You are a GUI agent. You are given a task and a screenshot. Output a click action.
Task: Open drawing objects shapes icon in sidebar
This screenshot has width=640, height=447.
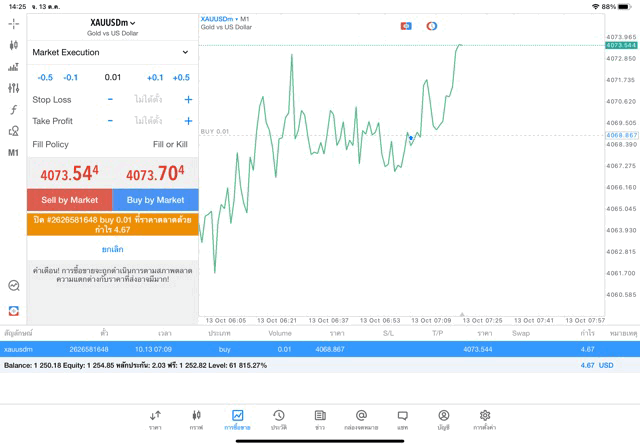(x=13, y=131)
